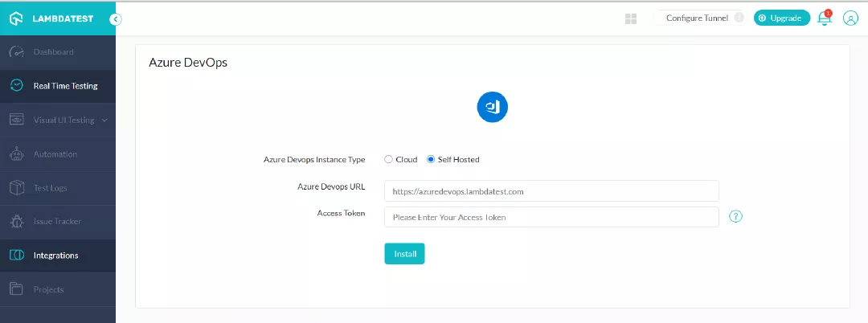The height and width of the screenshot is (323, 868).
Task: Click the Install button
Action: click(x=404, y=254)
